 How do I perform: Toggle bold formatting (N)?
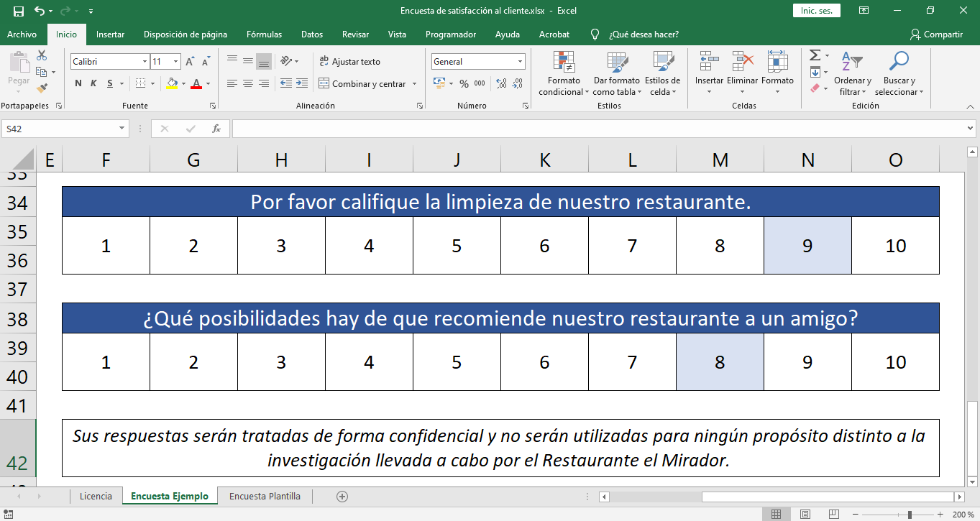click(x=78, y=84)
